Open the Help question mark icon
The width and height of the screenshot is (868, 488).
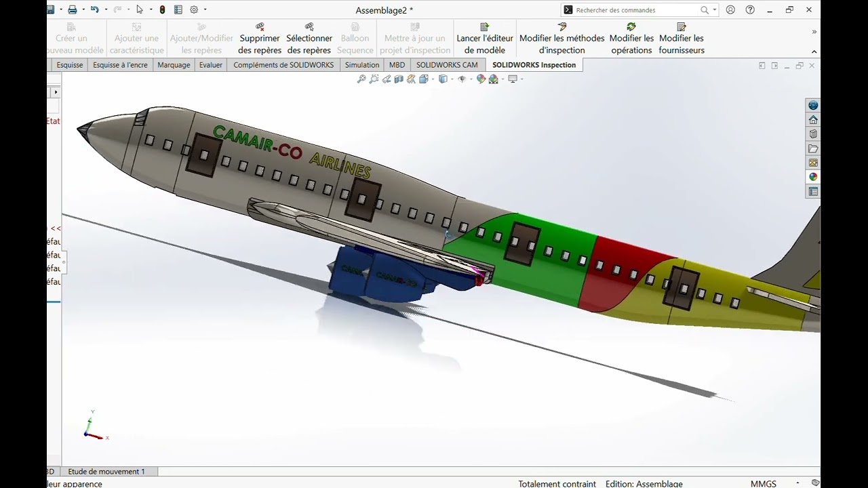pyautogui.click(x=750, y=9)
